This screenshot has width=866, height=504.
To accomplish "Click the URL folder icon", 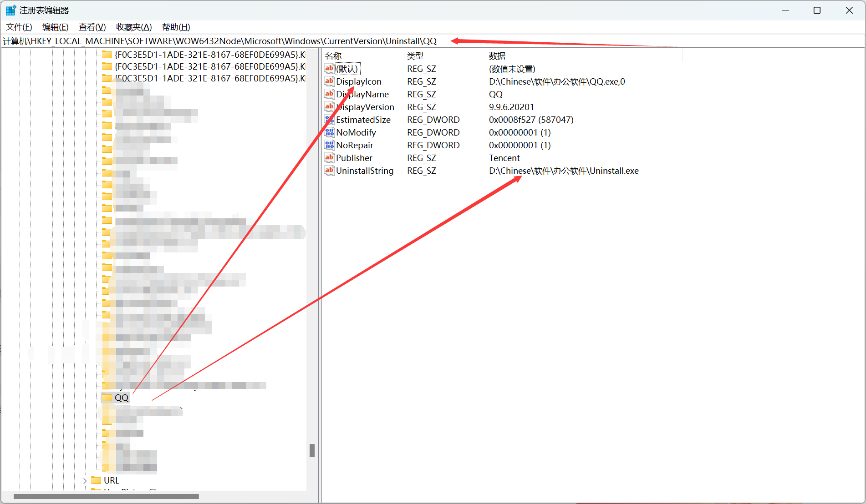I will tap(96, 480).
